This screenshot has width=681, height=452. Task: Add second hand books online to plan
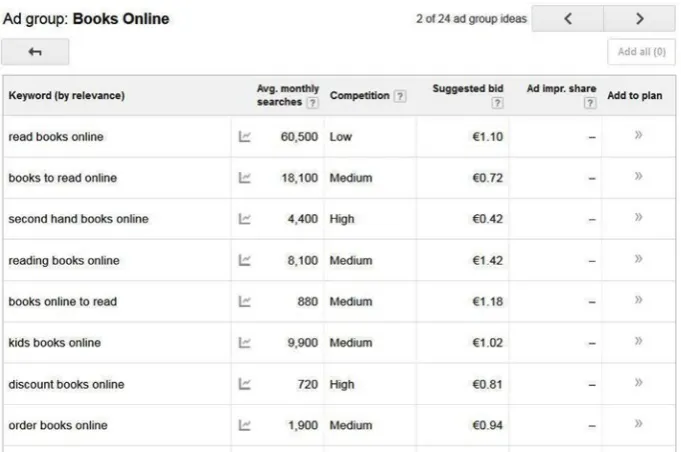(x=638, y=217)
